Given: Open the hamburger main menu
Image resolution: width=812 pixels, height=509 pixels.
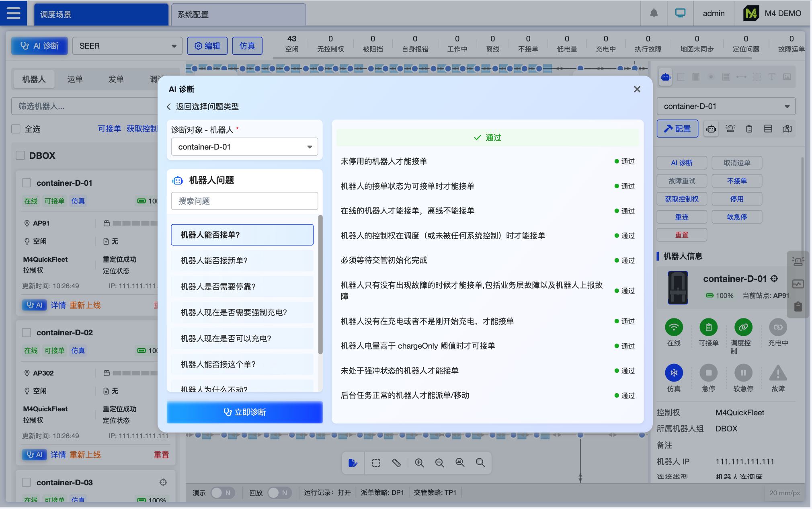Looking at the screenshot, I should [13, 13].
